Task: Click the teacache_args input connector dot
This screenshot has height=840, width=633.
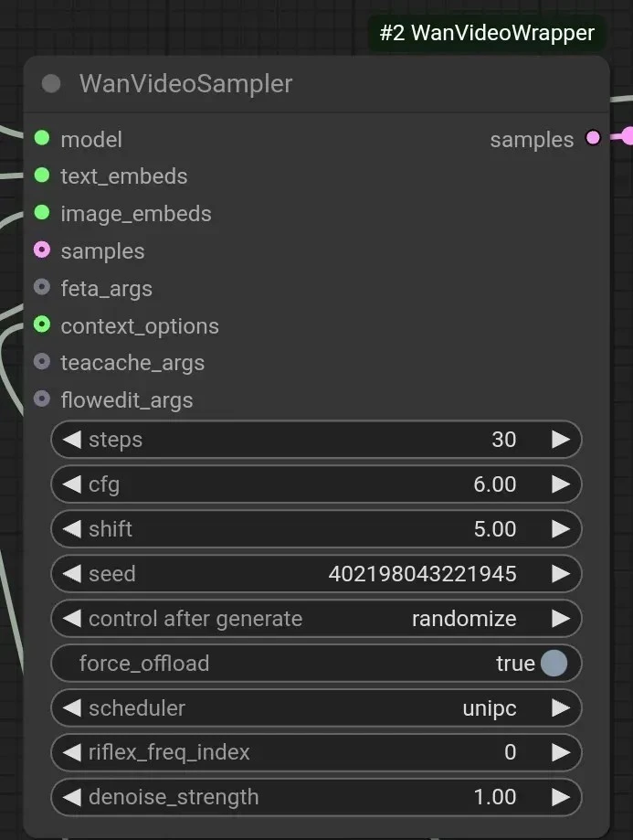Action: (42, 362)
